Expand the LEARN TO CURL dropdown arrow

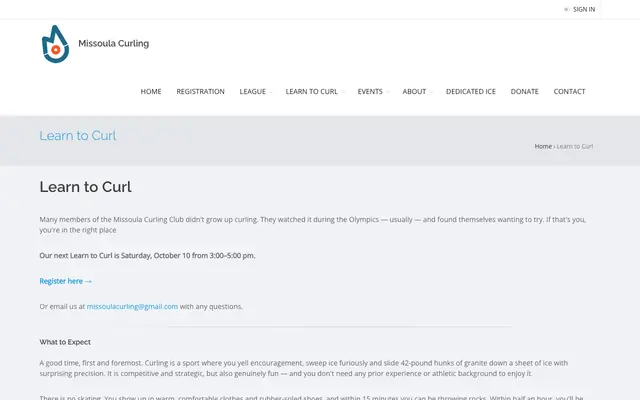(x=343, y=92)
